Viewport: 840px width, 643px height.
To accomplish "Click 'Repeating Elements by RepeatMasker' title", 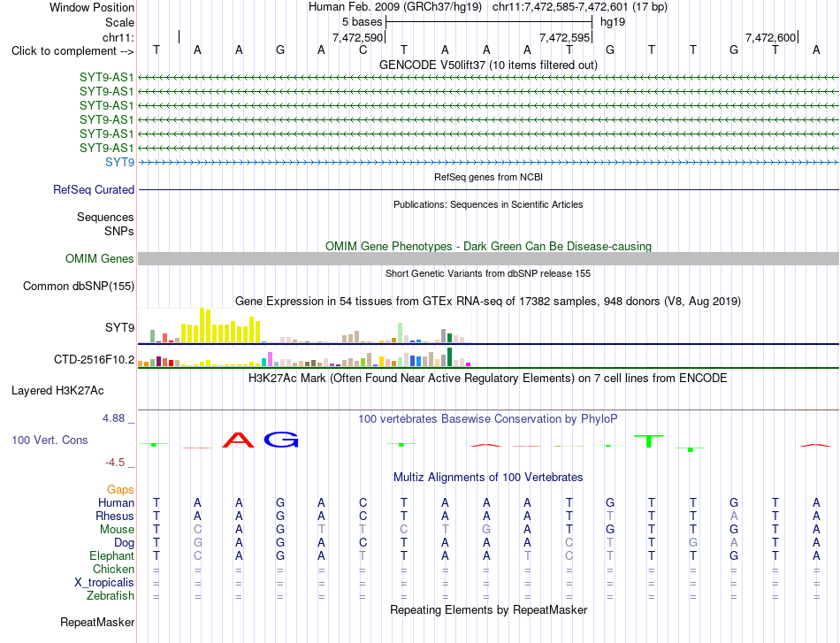I will pyautogui.click(x=489, y=609).
